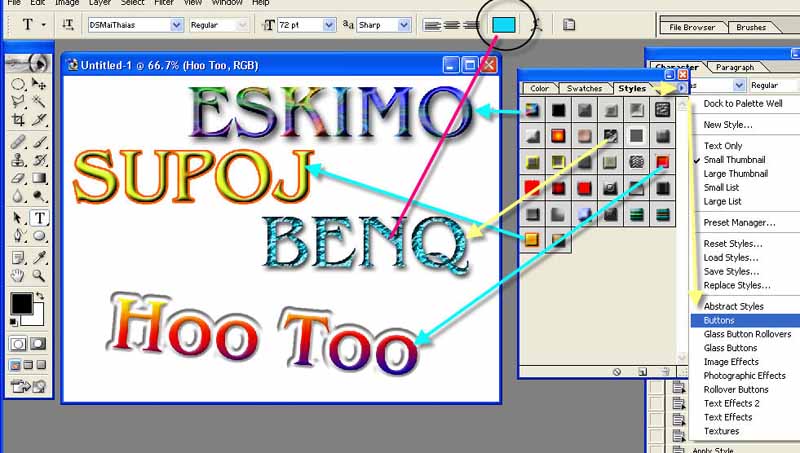Open the File Browser tab in palette well
The width and height of the screenshot is (800, 453).
coord(692,27)
